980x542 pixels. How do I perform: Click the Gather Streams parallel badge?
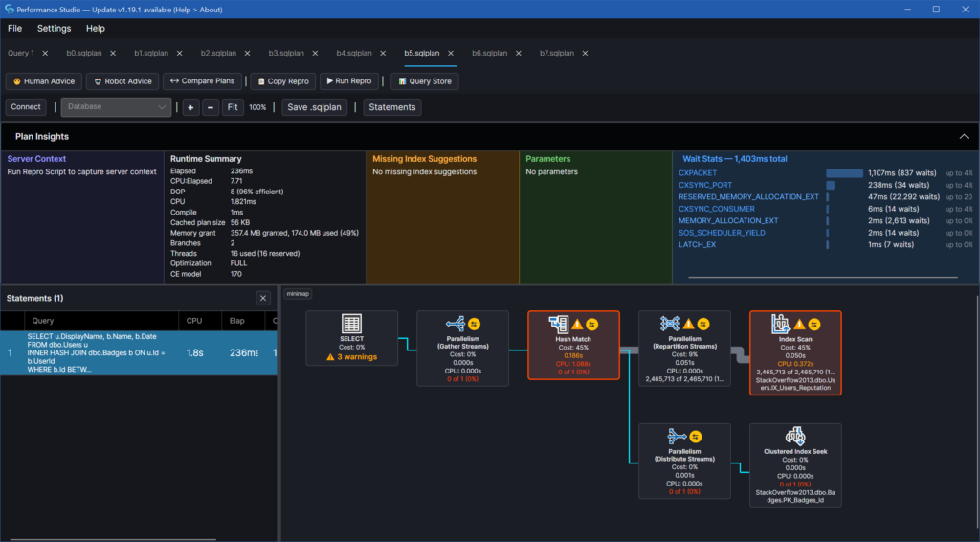tap(475, 324)
